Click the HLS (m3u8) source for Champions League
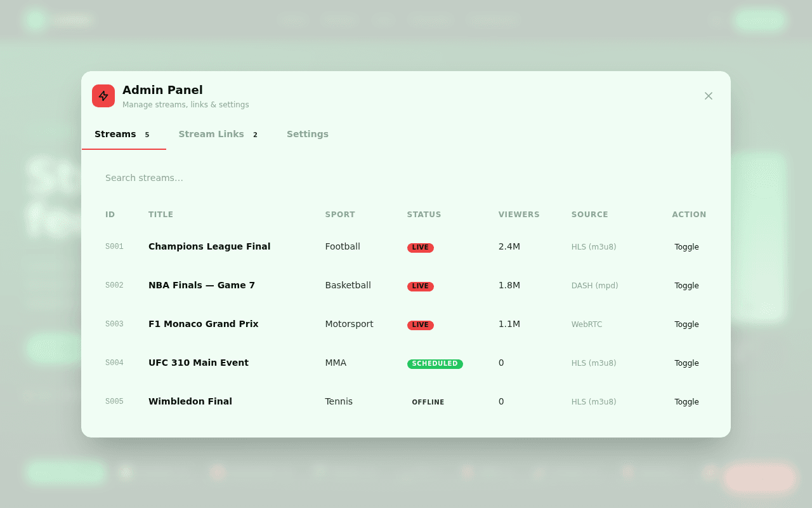The image size is (812, 508). [594, 247]
